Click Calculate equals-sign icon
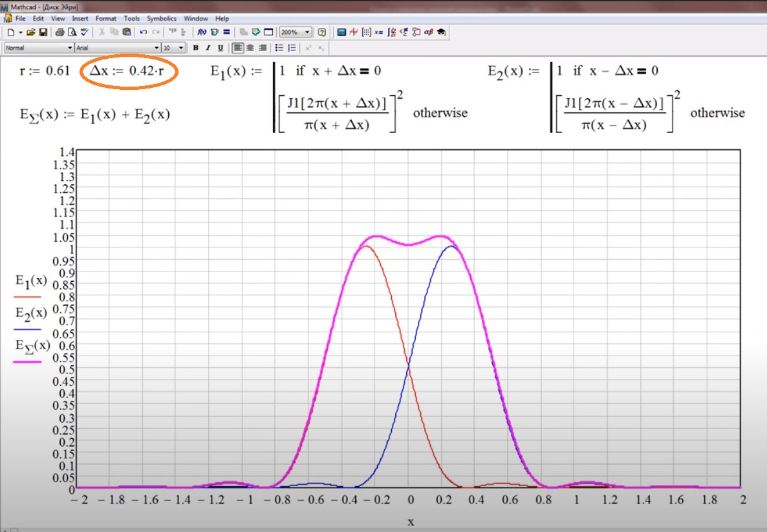 click(226, 32)
